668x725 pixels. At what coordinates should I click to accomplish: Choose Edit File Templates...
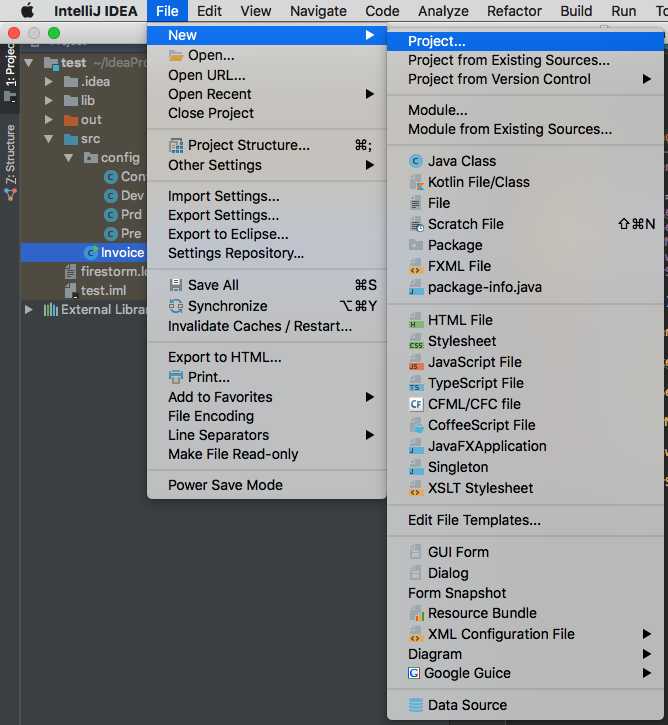click(x=525, y=520)
